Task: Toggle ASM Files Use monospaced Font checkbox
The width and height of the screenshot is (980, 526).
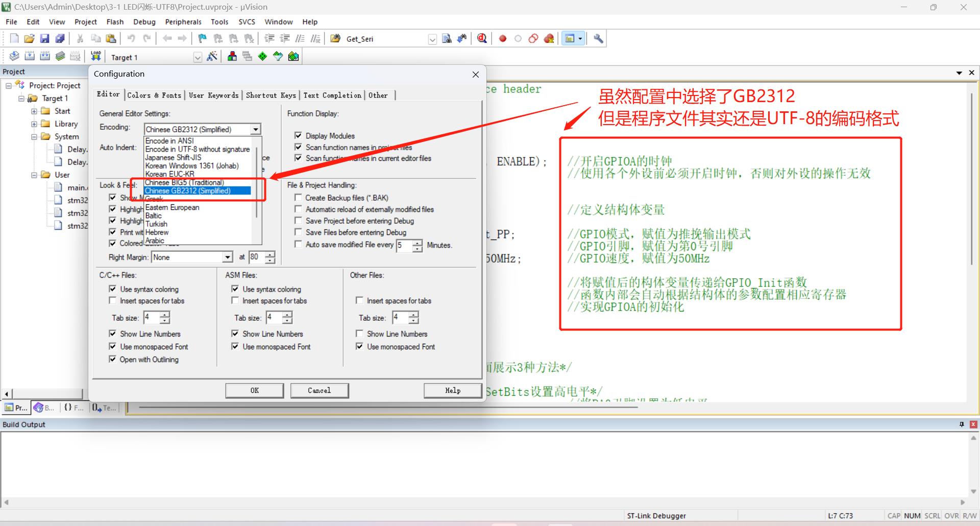Action: pyautogui.click(x=235, y=346)
